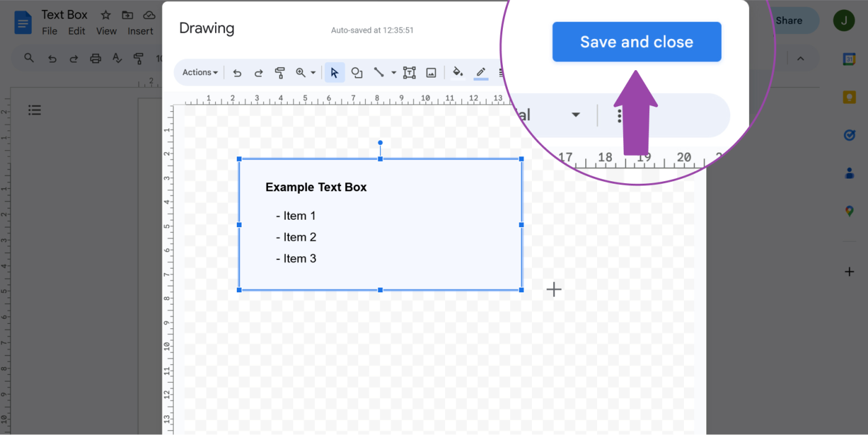Screen dimensions: 868x435
Task: Click the search icon in Docs toolbar
Action: click(29, 58)
